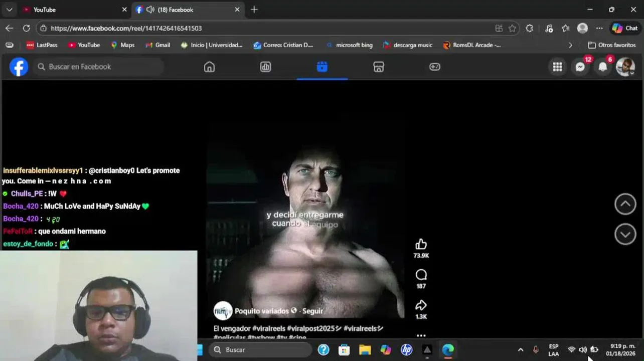
Task: Go back in the browser
Action: [9, 29]
